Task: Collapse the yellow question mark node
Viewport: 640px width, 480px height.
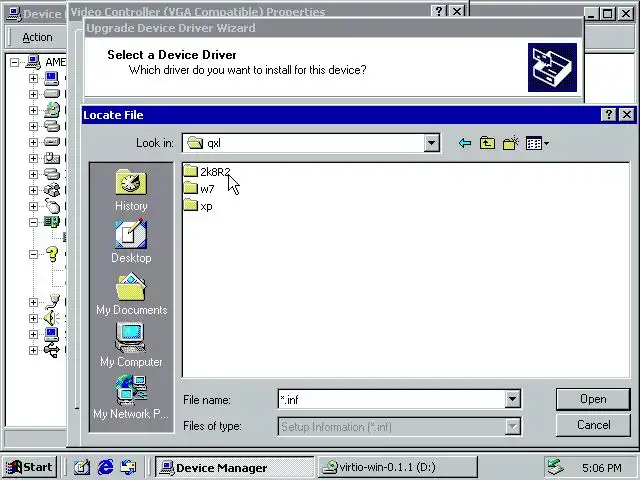Action: tap(33, 254)
